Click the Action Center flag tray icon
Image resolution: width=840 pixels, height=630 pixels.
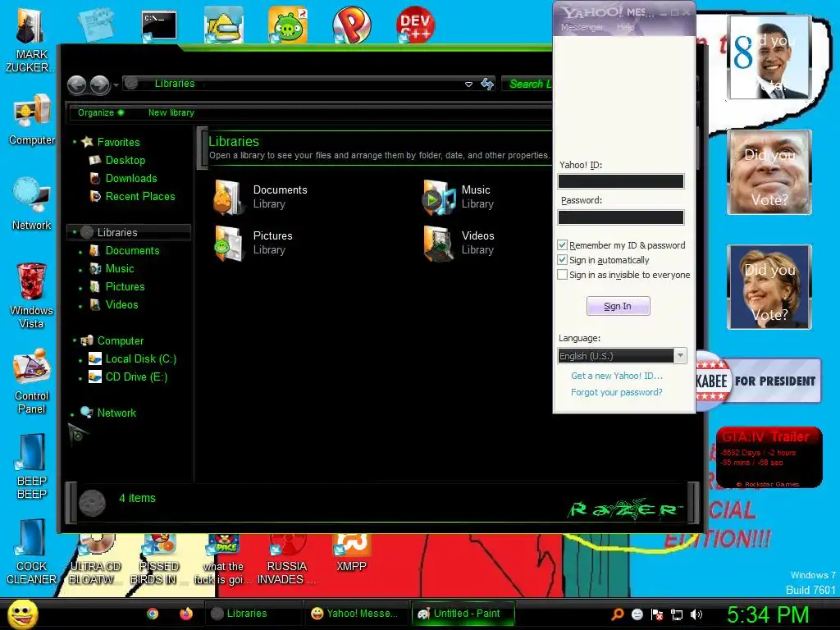[x=657, y=614]
